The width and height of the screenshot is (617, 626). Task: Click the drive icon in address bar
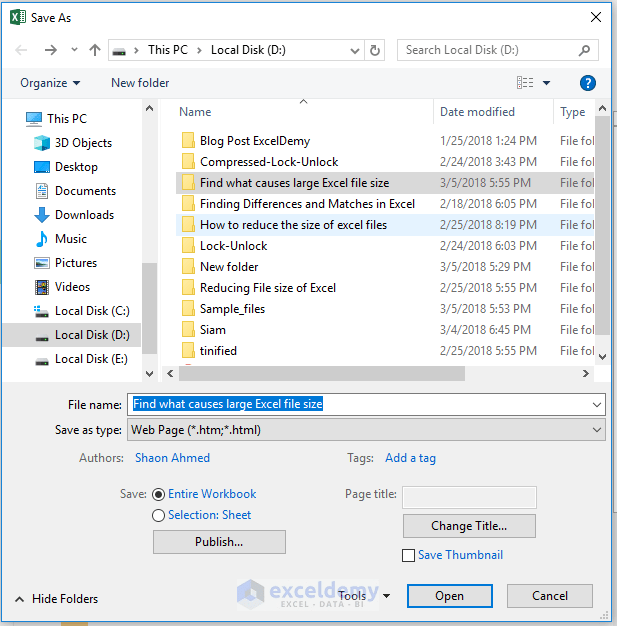119,51
